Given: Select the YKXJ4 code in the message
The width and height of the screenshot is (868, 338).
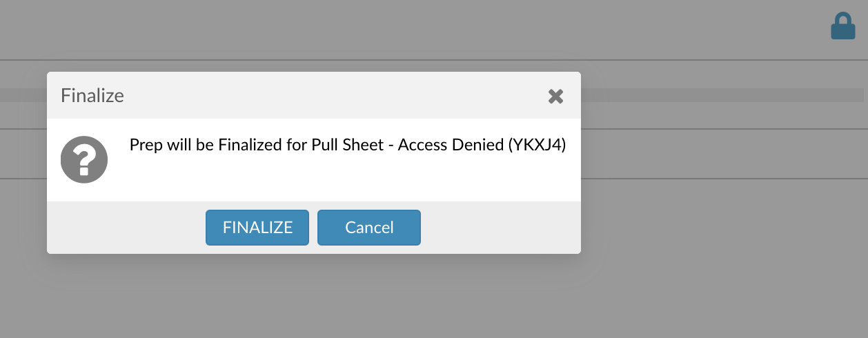Looking at the screenshot, I should (537, 146).
